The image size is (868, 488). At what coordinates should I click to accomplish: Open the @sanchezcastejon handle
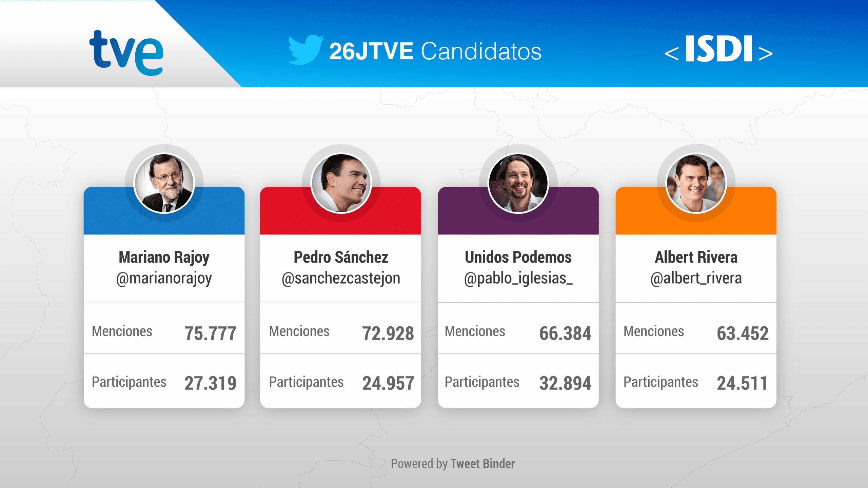[x=341, y=279]
